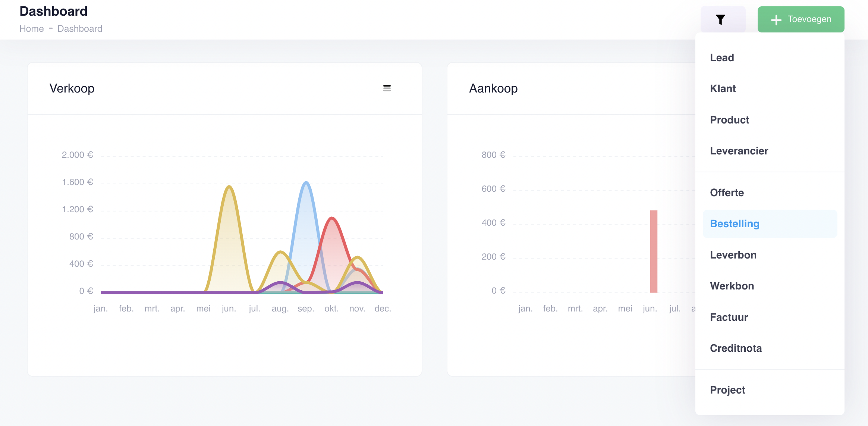The image size is (868, 426).
Task: Open the Verkoop chart options menu icon
Action: click(x=387, y=88)
